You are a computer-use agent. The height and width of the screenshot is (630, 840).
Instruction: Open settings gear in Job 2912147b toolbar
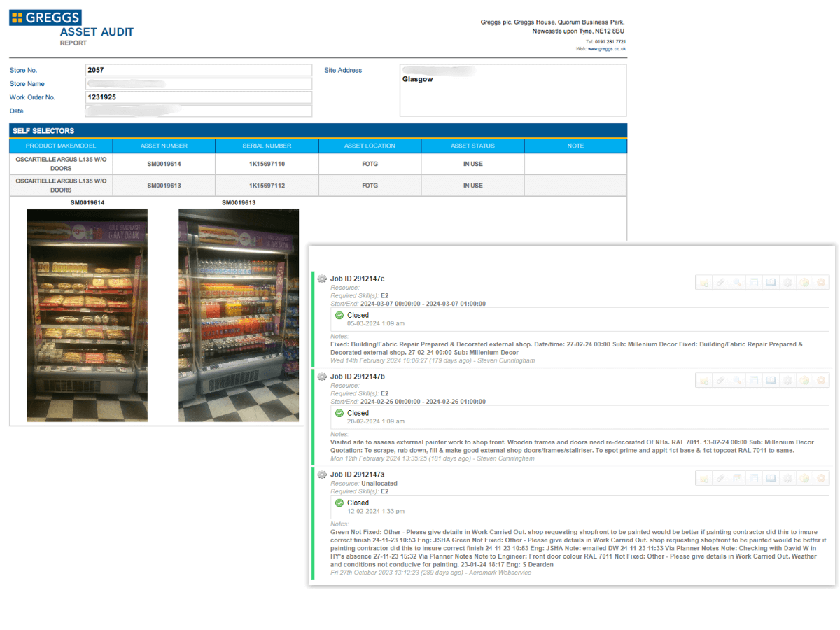click(x=786, y=380)
